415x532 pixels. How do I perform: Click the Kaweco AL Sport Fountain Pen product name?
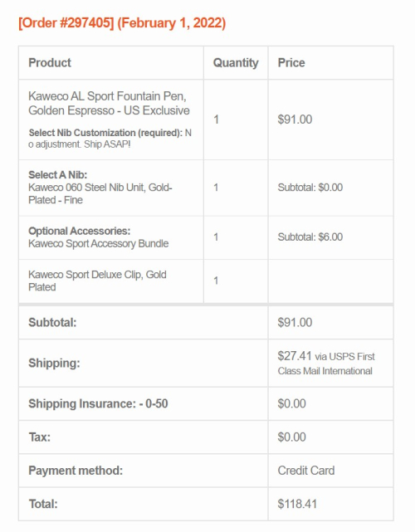[x=109, y=103]
